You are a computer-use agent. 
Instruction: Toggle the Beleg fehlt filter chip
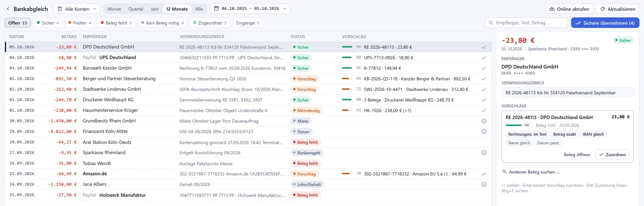click(x=116, y=23)
